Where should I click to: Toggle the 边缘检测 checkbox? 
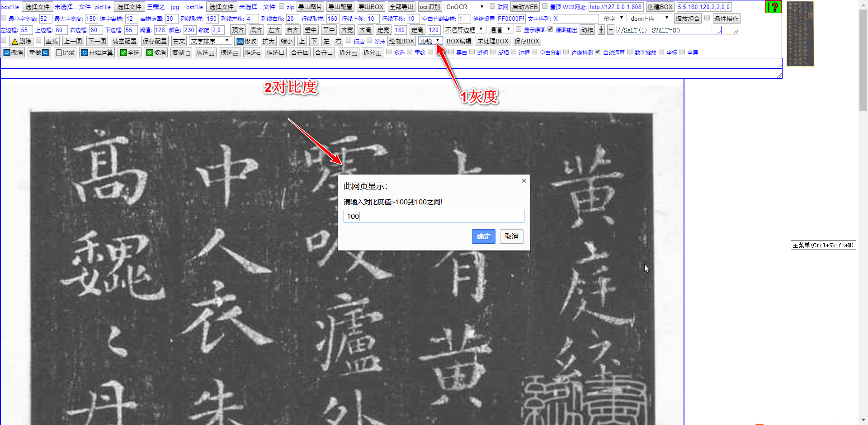566,52
